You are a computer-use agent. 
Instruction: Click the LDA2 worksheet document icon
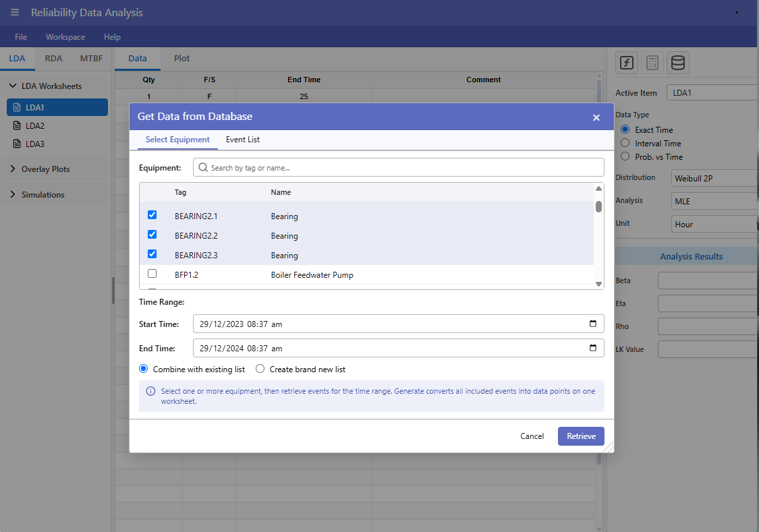pyautogui.click(x=17, y=125)
